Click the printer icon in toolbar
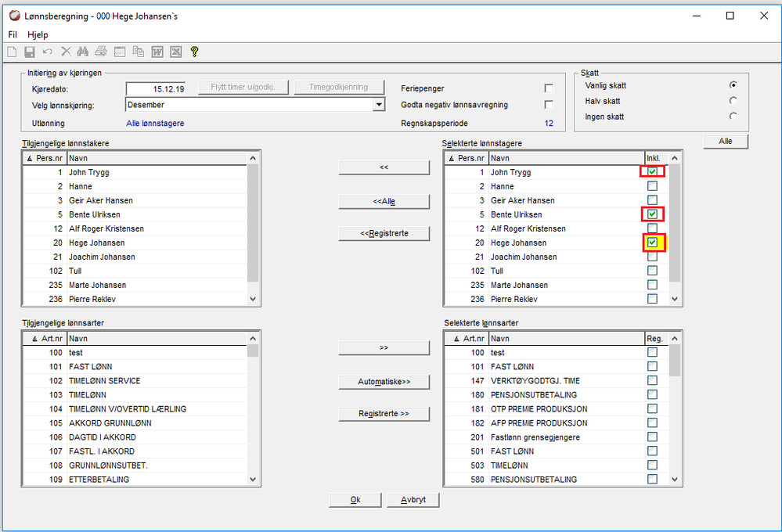Image resolution: width=782 pixels, height=532 pixels. pos(101,52)
